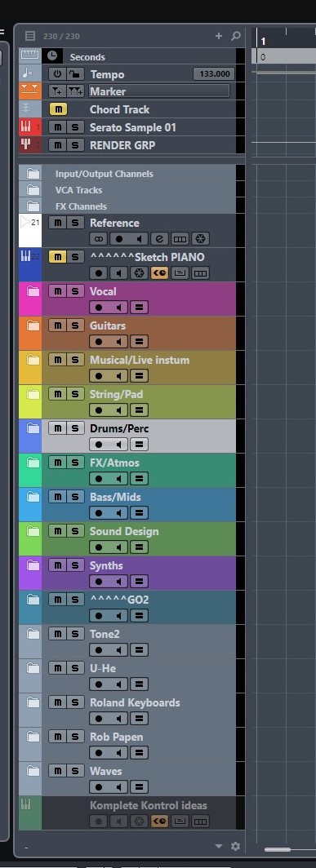Viewport: 316px width, 868px height.
Task: Click the Roland Keyboards folder name
Action: point(135,703)
